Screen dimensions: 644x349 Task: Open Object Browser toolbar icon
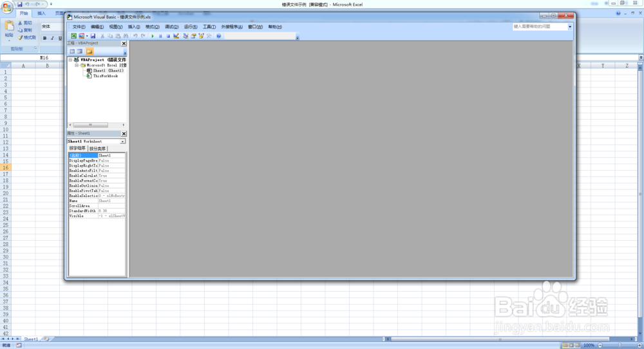(201, 36)
